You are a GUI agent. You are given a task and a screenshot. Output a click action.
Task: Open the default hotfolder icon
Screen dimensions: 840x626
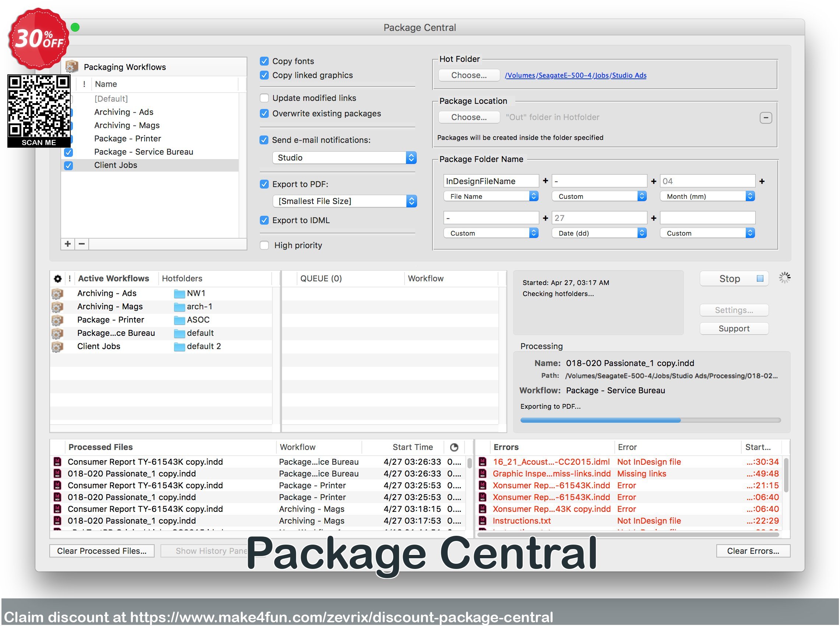179,334
